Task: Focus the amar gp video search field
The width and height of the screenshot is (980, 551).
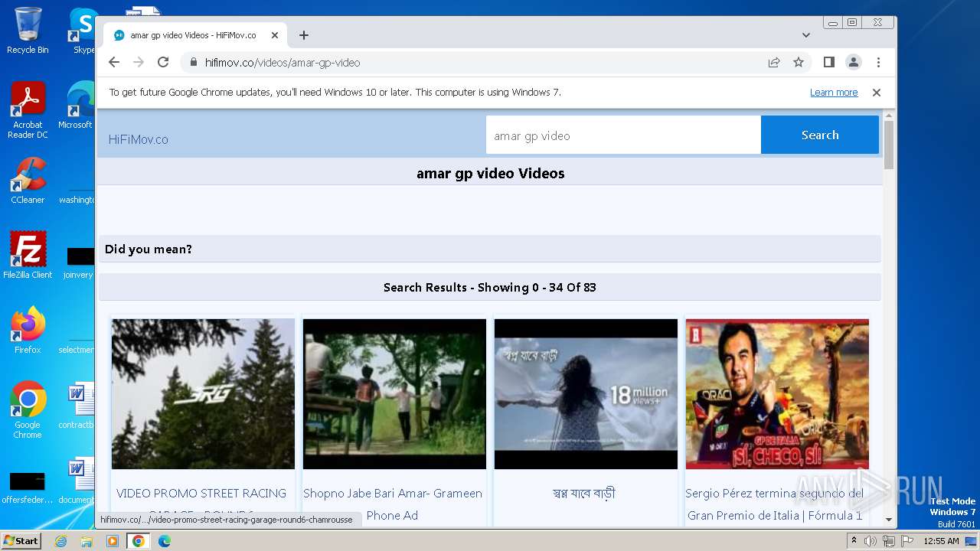Action: pos(623,135)
